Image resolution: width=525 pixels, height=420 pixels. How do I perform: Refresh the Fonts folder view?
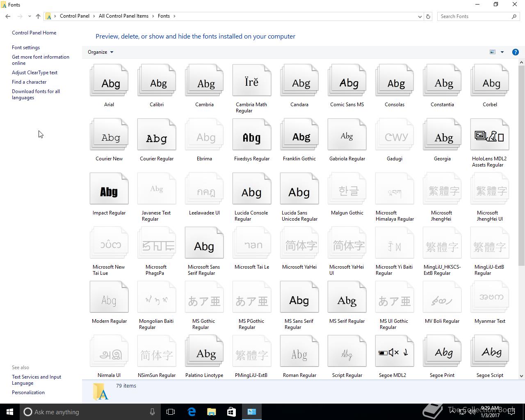click(428, 16)
